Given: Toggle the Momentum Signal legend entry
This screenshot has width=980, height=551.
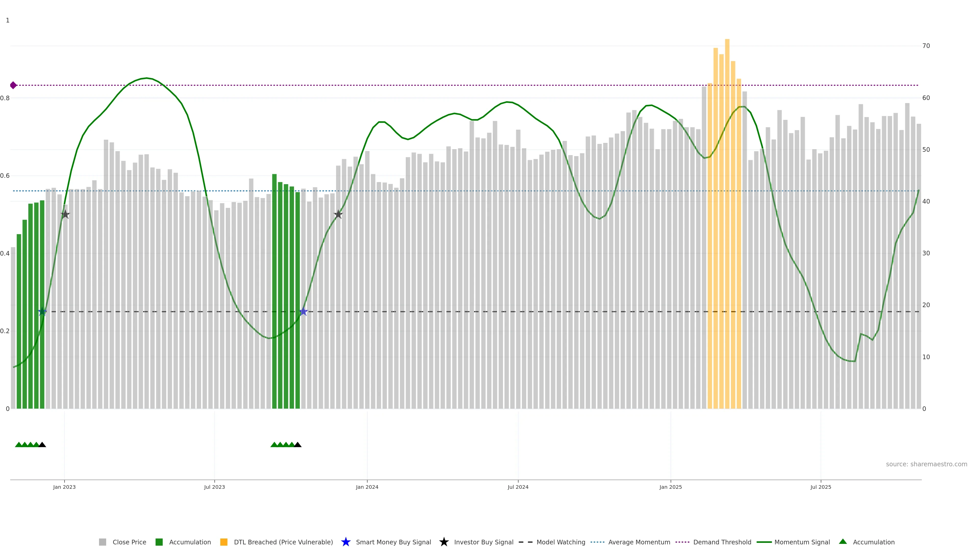Looking at the screenshot, I should point(802,542).
